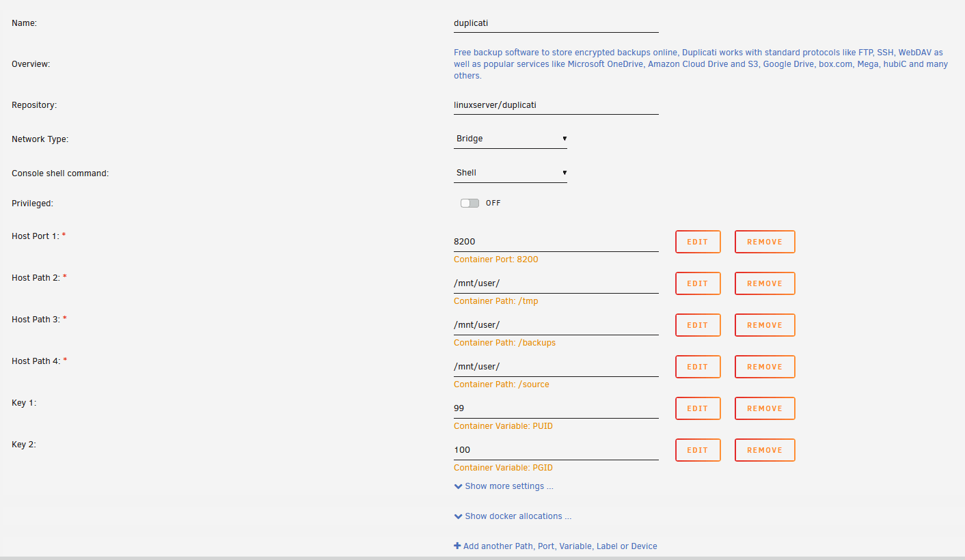Viewport: 965px width, 560px height.
Task: Edit Host Path 4 mapping
Action: 698,367
